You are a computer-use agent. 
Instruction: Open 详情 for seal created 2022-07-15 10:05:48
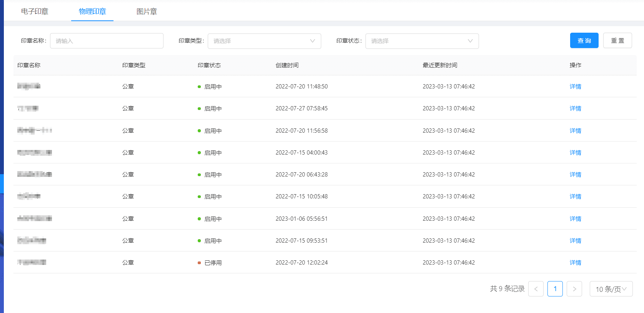pos(576,196)
